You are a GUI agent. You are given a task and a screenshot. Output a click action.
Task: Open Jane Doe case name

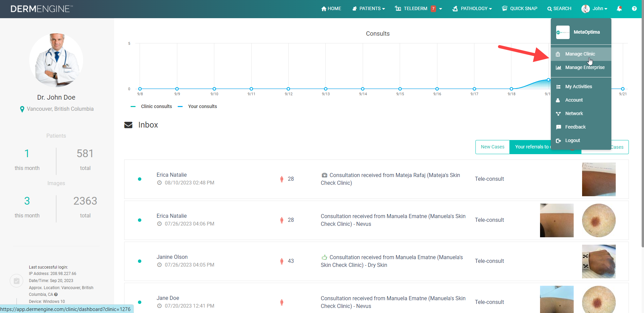pyautogui.click(x=168, y=298)
